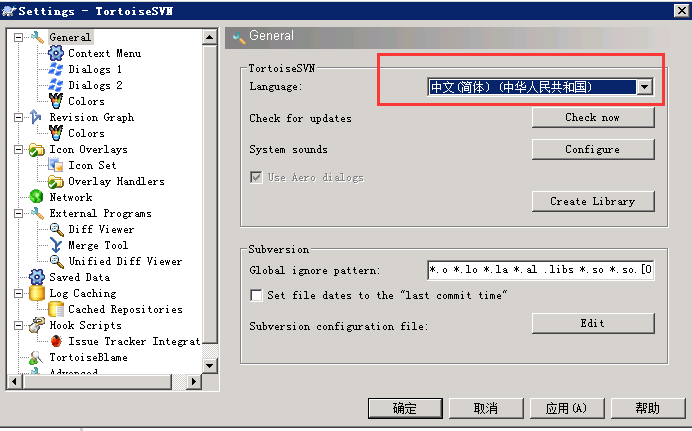Screen dimensions: 692x431
Task: Click the Colors icon under Revision Graph
Action: pyautogui.click(x=56, y=133)
